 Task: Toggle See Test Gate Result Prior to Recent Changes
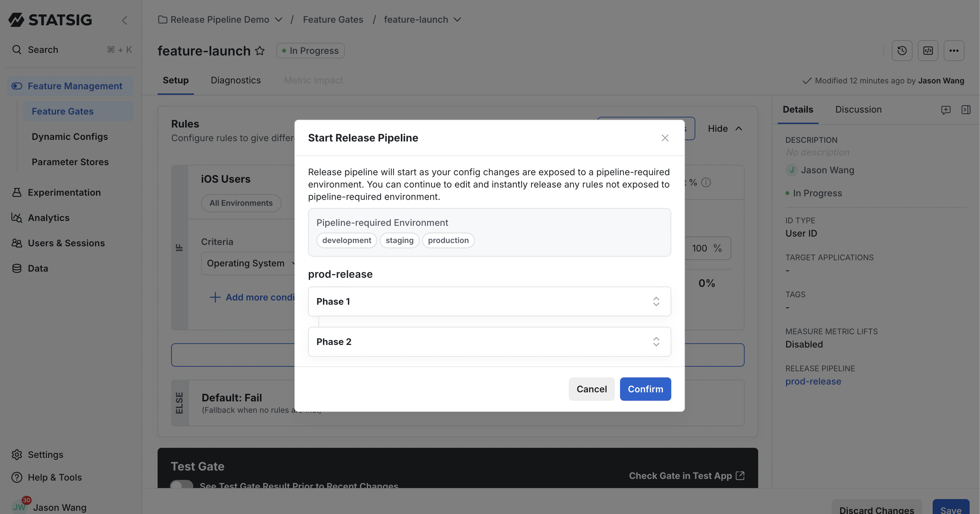(x=182, y=485)
